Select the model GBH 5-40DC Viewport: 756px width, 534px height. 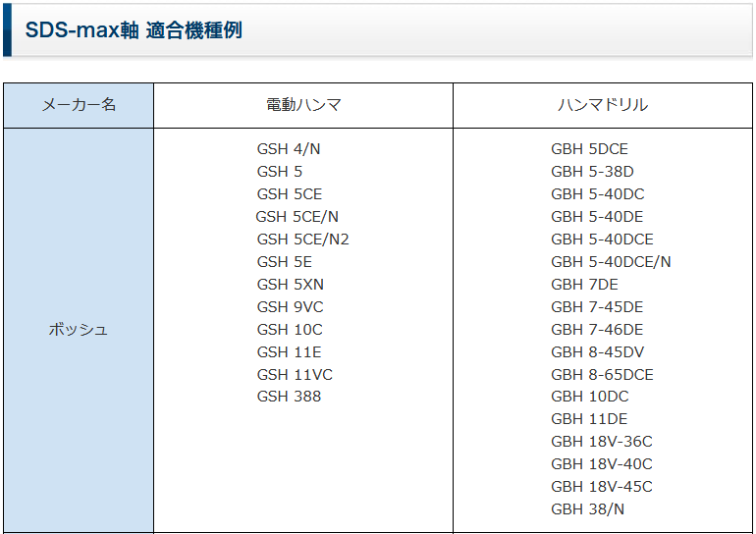pos(597,194)
